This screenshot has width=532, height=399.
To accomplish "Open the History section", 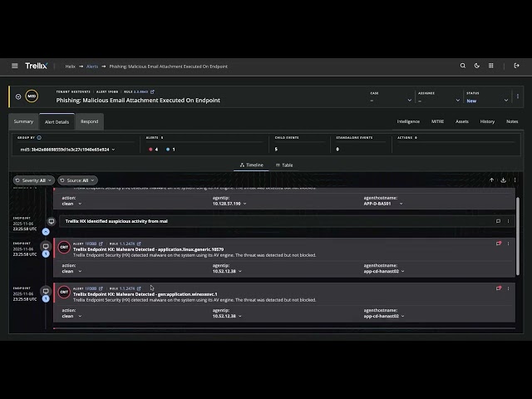I will pyautogui.click(x=487, y=121).
